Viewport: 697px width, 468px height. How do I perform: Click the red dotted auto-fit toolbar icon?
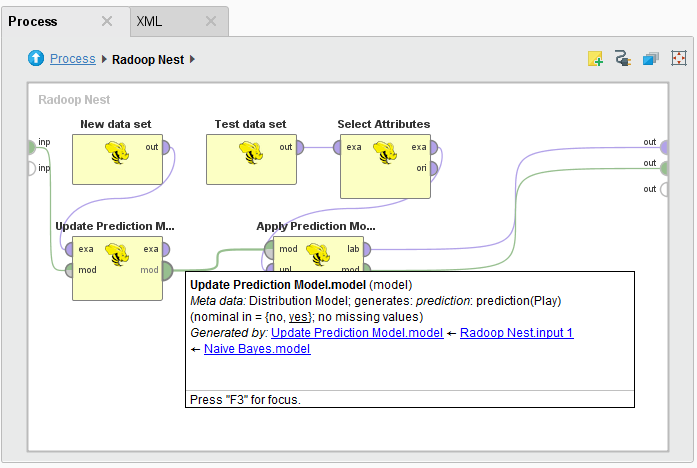(679, 59)
